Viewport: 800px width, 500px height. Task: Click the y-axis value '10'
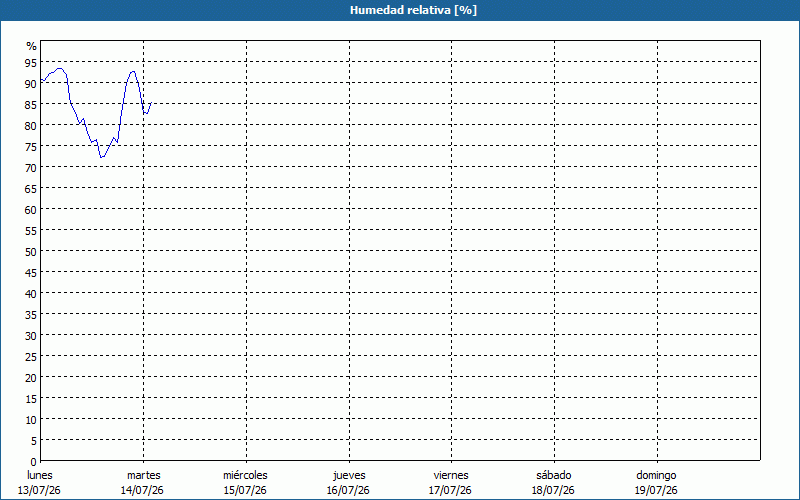point(31,420)
